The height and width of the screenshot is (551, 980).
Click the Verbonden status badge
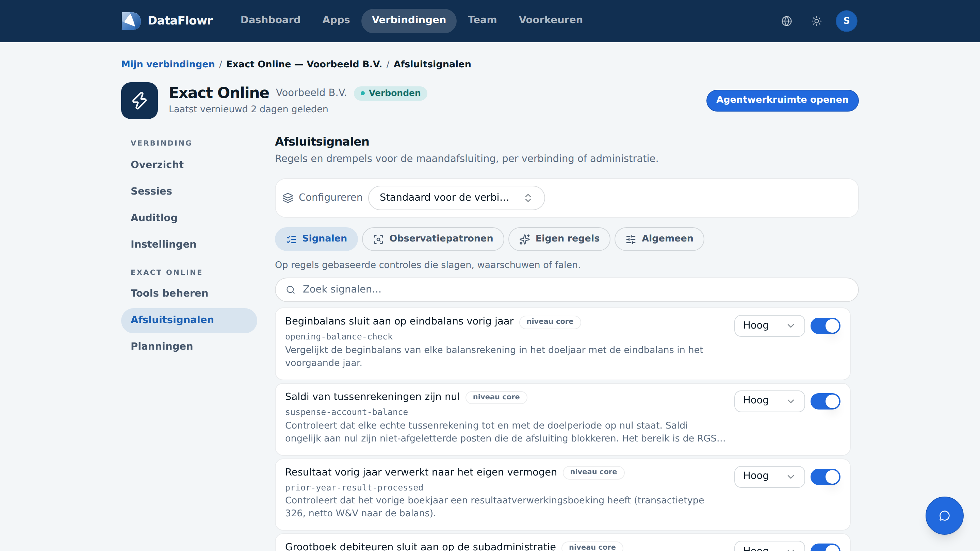pos(390,93)
